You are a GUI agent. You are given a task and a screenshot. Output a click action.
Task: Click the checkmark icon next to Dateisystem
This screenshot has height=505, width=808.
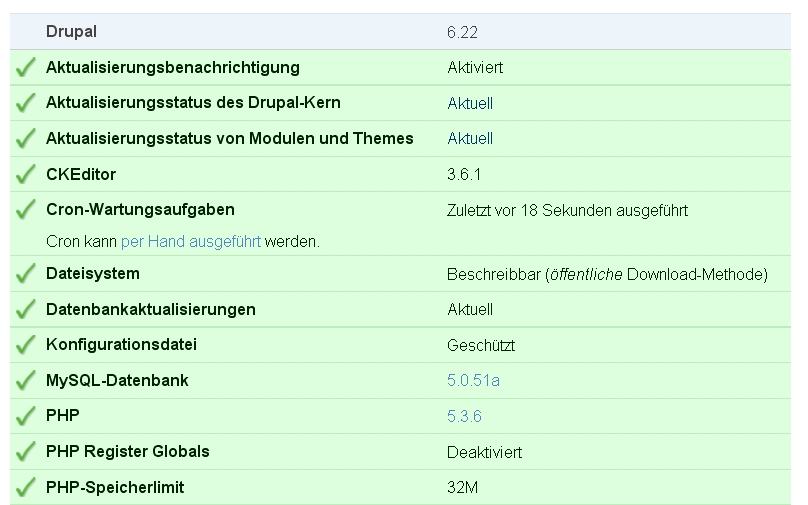click(x=25, y=274)
